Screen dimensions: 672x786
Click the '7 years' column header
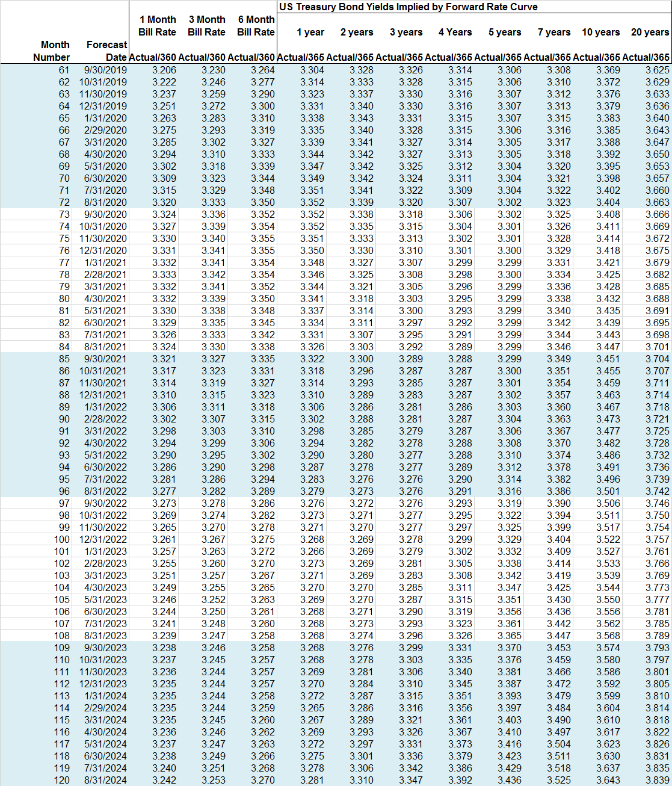(554, 32)
